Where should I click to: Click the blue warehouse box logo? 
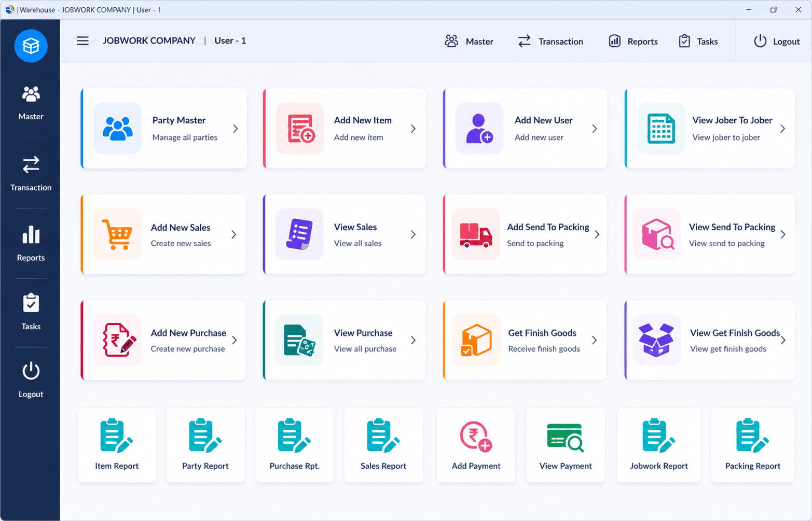click(x=31, y=46)
